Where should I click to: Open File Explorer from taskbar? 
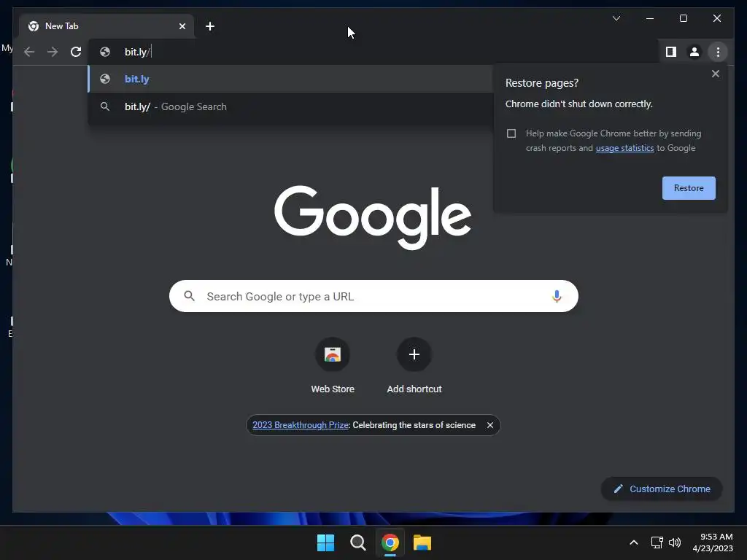(422, 542)
